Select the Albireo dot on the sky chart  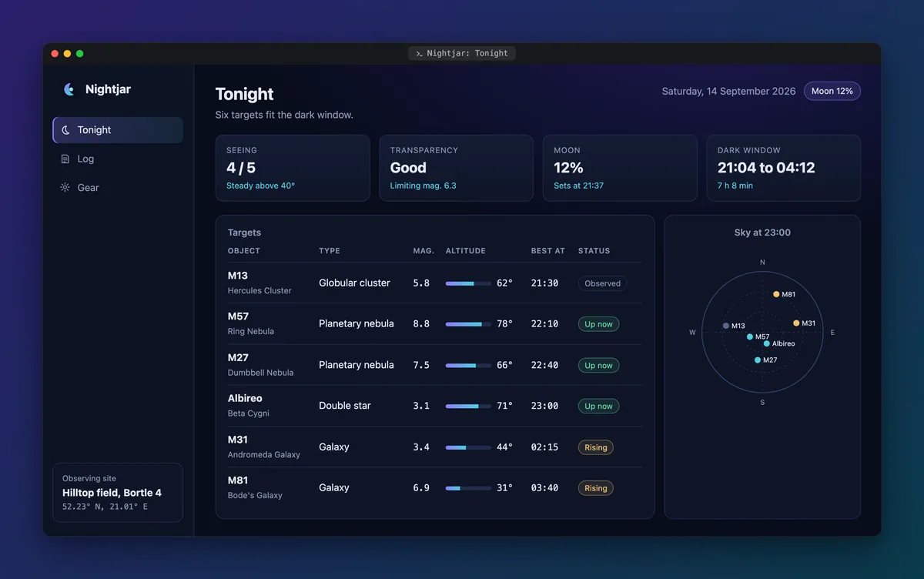tap(767, 343)
